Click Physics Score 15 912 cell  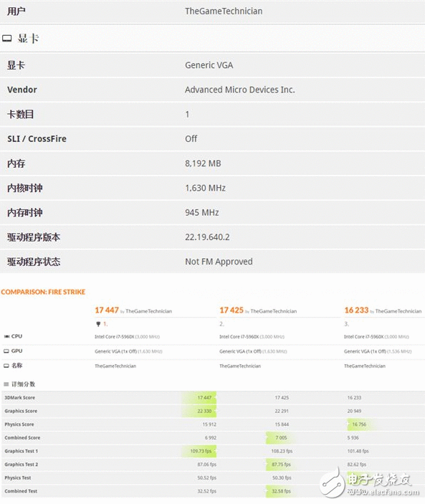(209, 424)
